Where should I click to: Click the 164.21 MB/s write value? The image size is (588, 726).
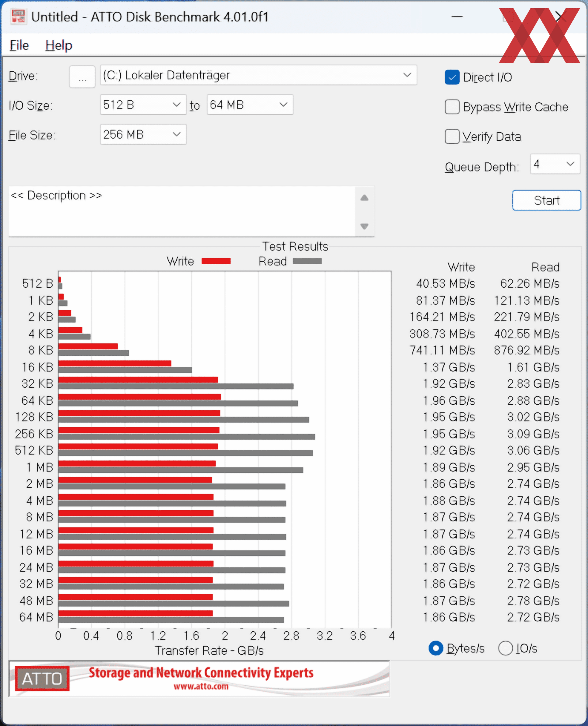(442, 317)
